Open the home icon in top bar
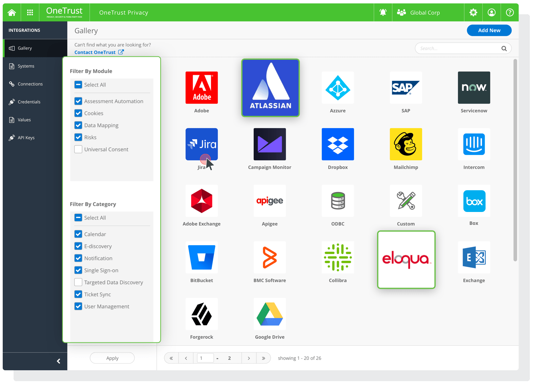 pos(12,13)
